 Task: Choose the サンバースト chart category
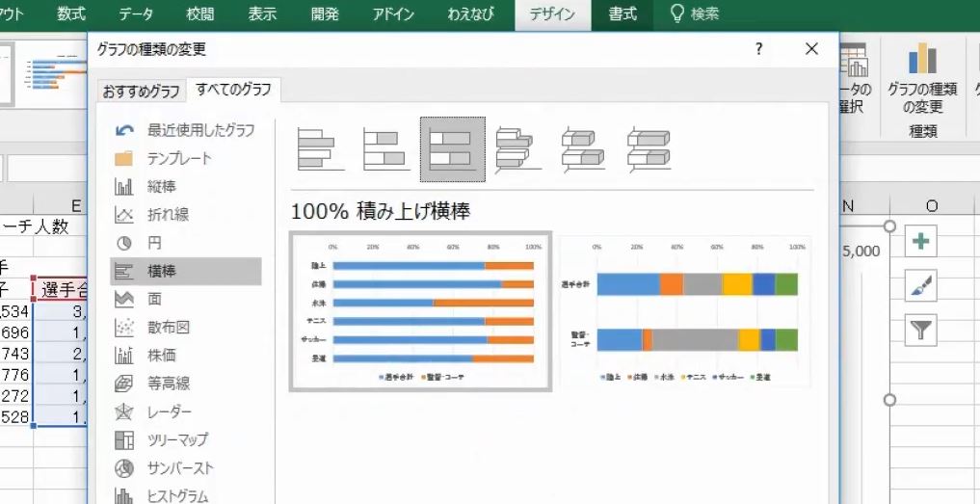[x=186, y=468]
